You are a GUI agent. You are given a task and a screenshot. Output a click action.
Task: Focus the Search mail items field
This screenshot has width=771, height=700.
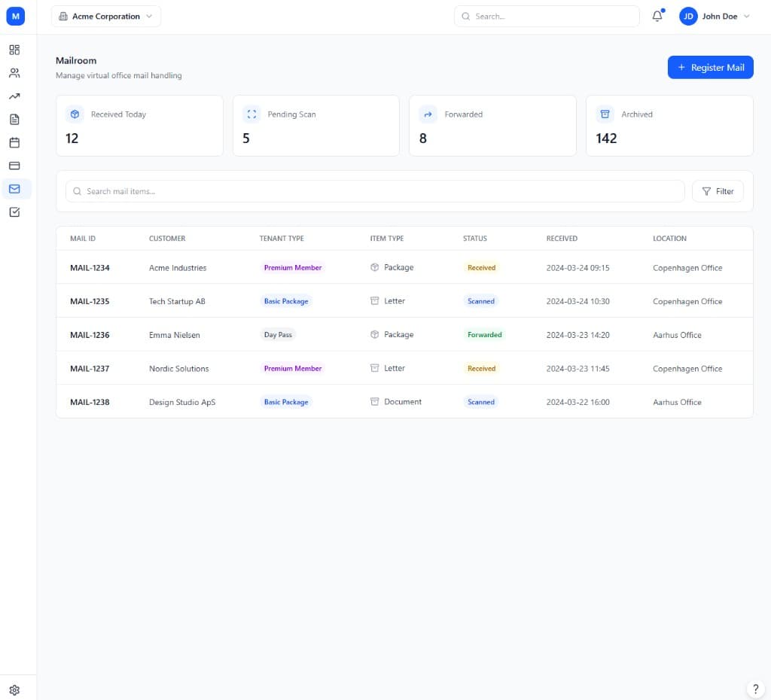375,191
